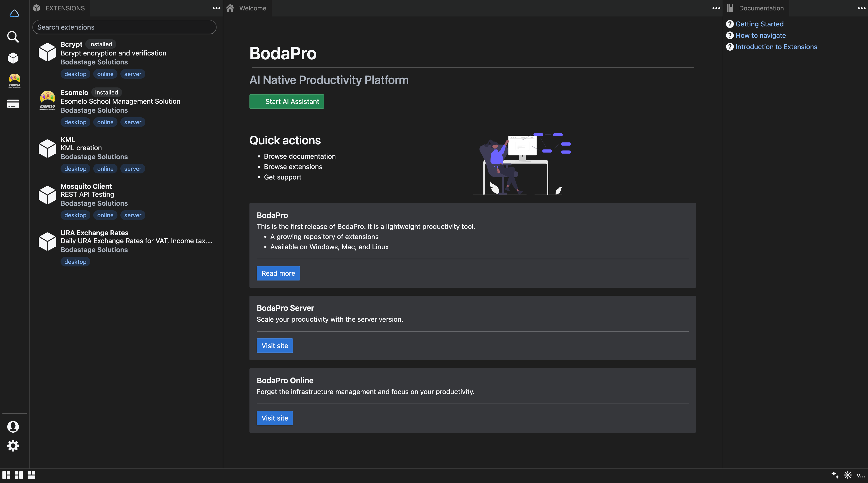Open the Bcrypt extension title
The width and height of the screenshot is (868, 483).
pos(71,44)
